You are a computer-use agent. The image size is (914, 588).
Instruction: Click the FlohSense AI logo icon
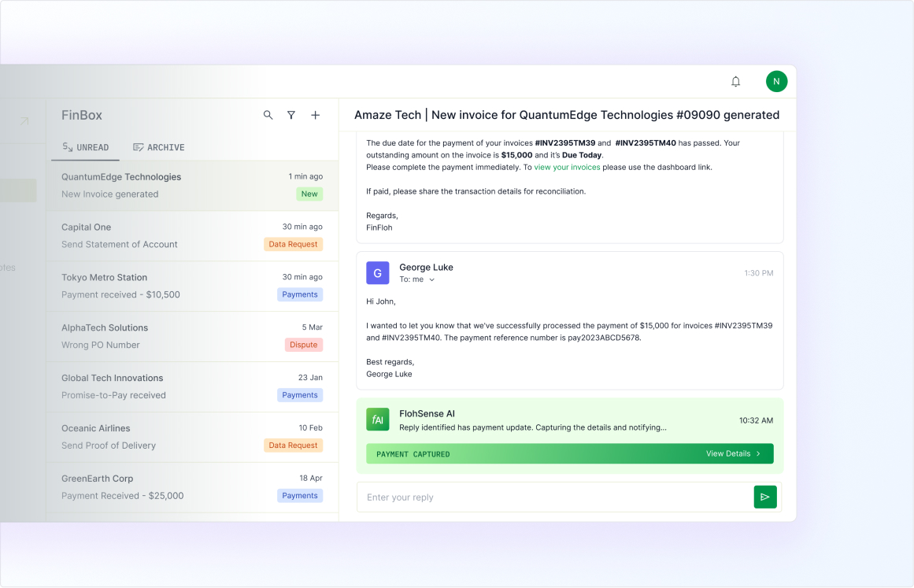pos(378,420)
